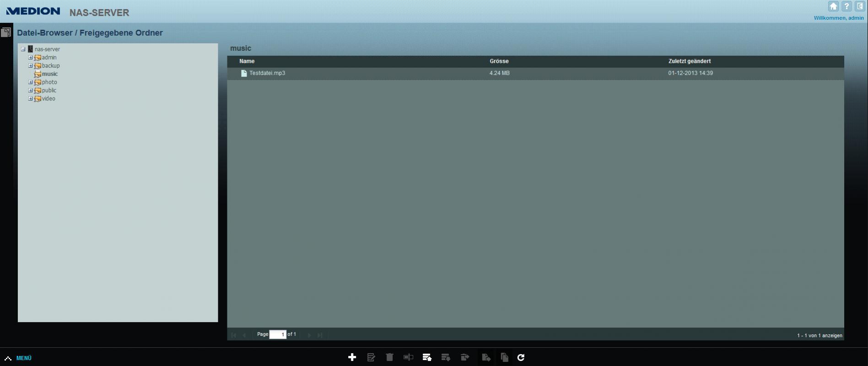Click the upload file icon
868x366 pixels.
pyautogui.click(x=427, y=357)
